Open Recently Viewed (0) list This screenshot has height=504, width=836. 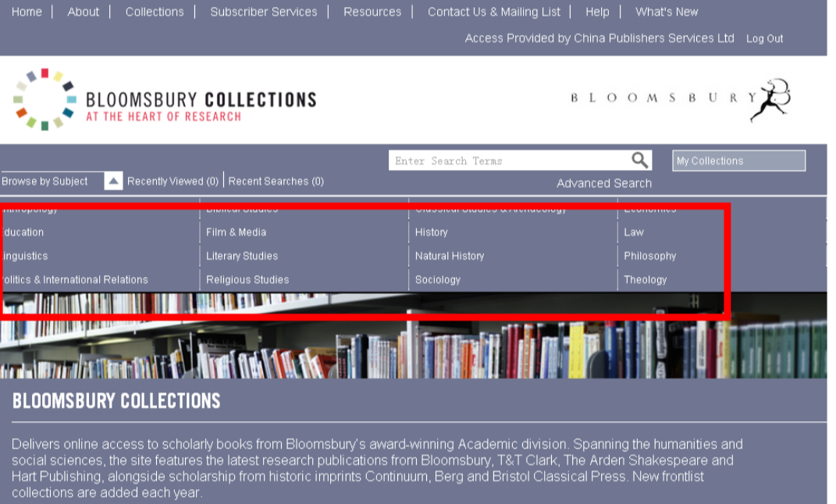(x=173, y=181)
